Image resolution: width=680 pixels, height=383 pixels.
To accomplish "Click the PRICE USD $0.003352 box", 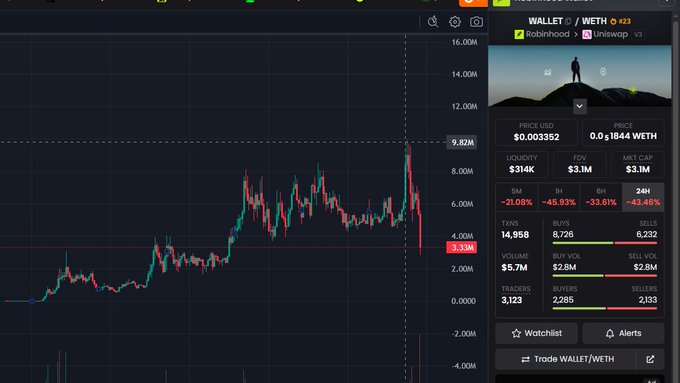I will [536, 132].
